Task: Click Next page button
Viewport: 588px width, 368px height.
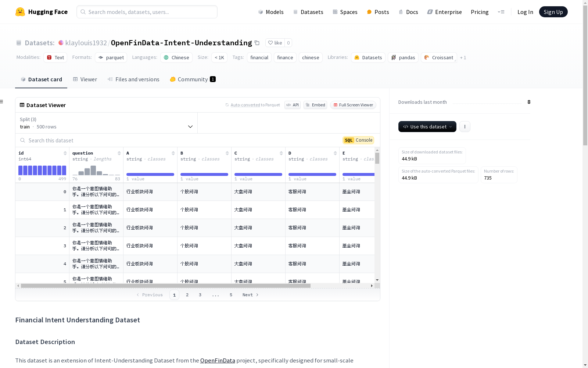Action: click(251, 295)
